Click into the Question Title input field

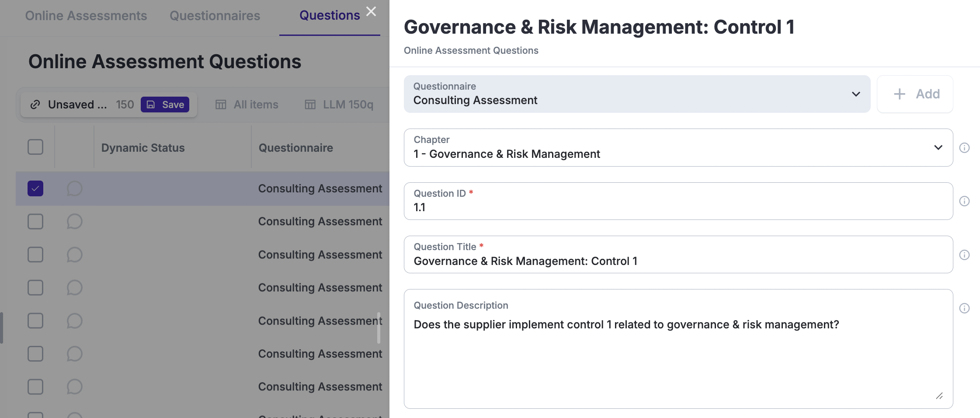(x=678, y=261)
